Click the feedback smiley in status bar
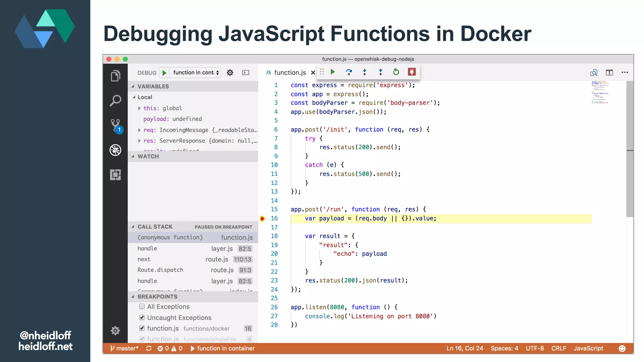 click(x=622, y=348)
